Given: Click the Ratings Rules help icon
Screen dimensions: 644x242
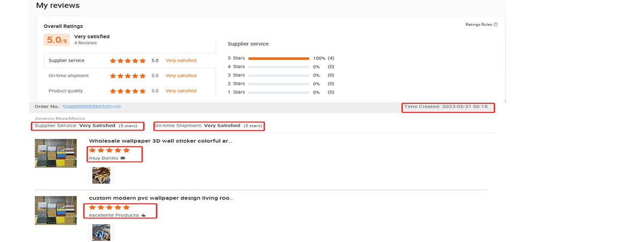Looking at the screenshot, I should [496, 24].
